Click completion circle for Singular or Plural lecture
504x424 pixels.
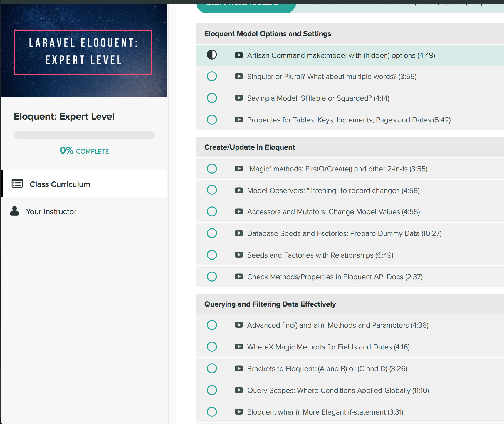coord(212,76)
